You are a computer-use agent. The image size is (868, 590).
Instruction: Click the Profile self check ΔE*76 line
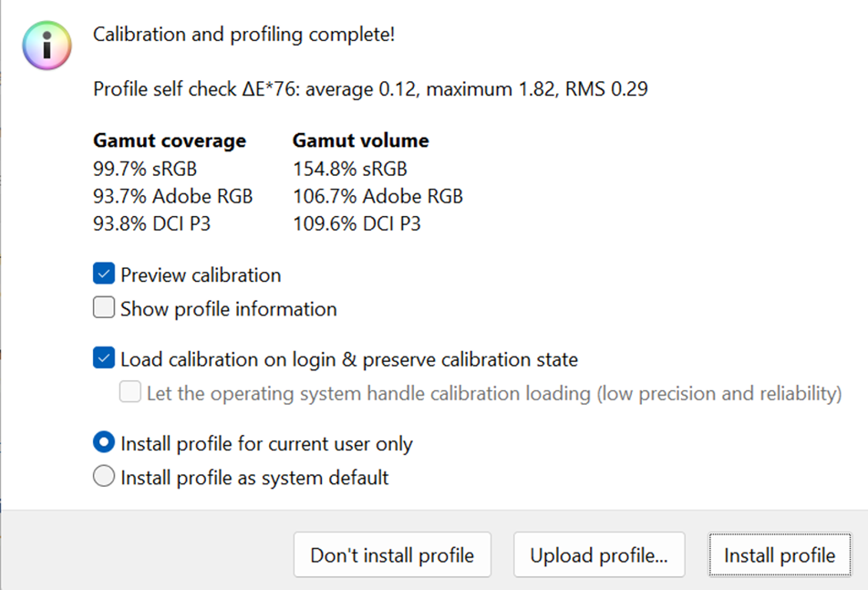click(x=370, y=89)
